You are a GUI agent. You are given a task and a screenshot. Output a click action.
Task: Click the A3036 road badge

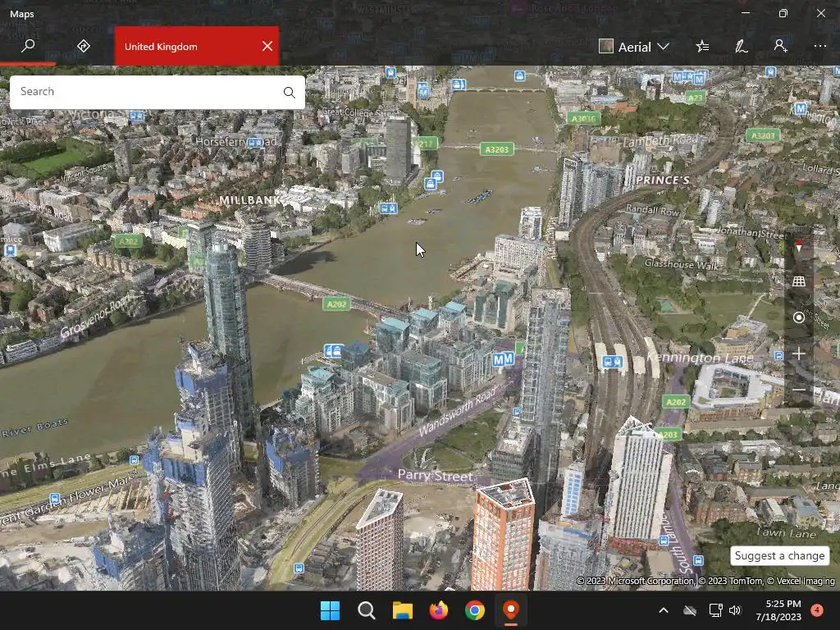coord(583,119)
